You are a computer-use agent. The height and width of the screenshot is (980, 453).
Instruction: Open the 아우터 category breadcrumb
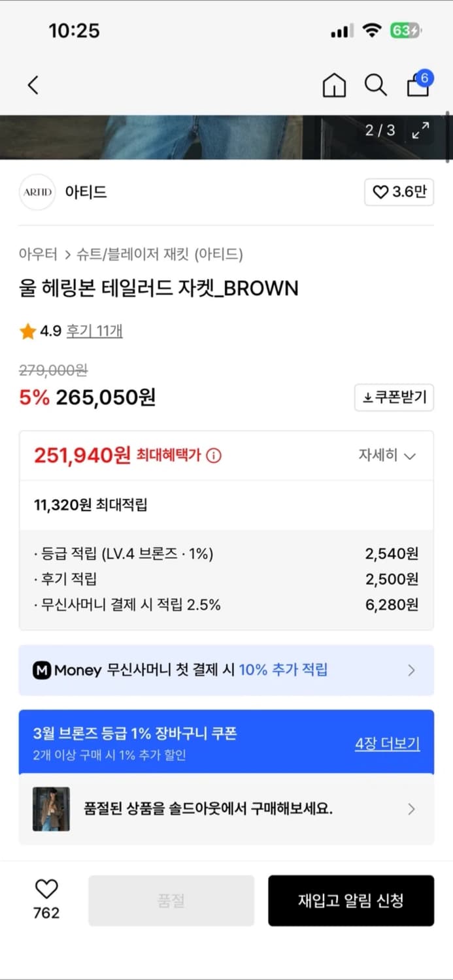coord(36,255)
